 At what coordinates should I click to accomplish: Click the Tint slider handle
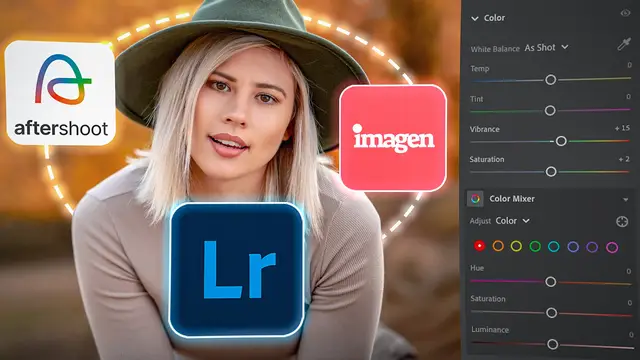(550, 110)
